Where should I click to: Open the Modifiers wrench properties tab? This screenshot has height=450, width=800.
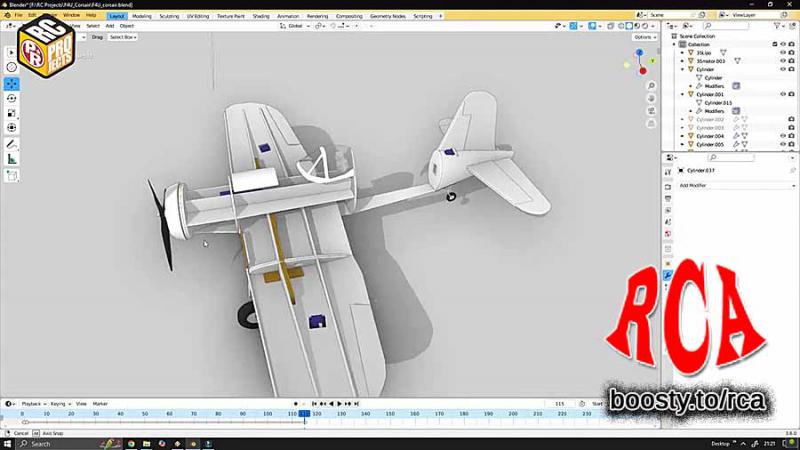[x=668, y=276]
